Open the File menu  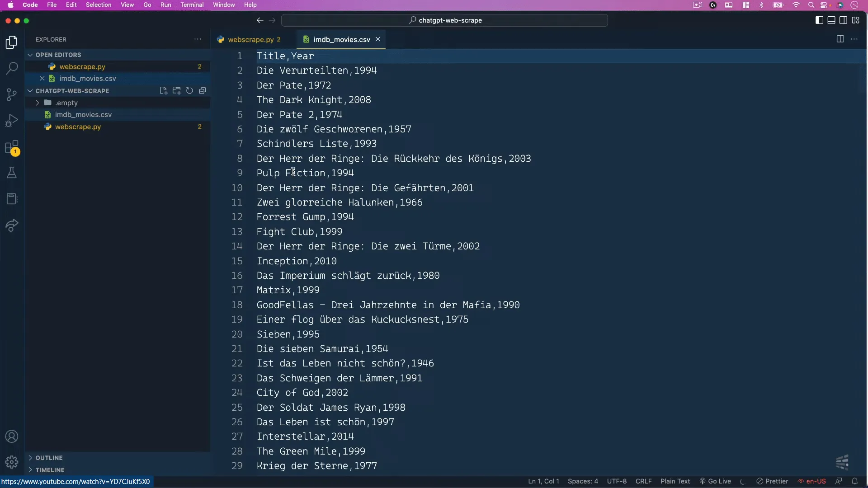(x=52, y=5)
